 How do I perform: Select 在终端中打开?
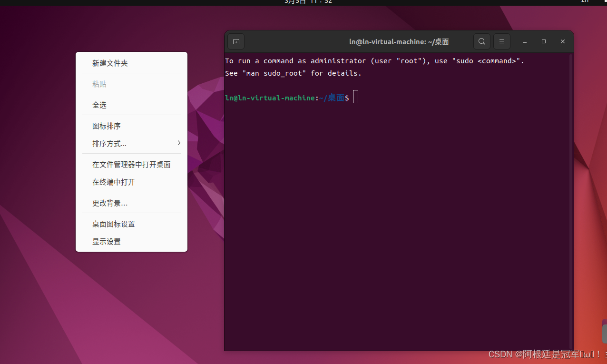pyautogui.click(x=114, y=182)
